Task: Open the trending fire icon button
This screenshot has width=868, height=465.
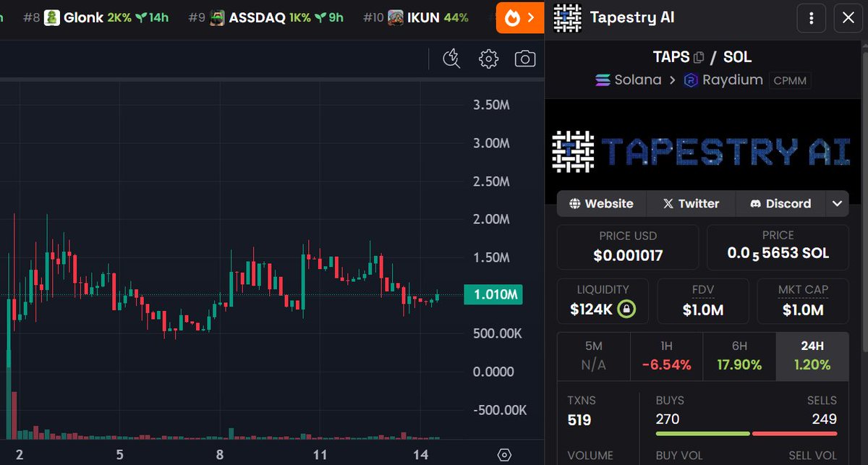Action: 520,17
